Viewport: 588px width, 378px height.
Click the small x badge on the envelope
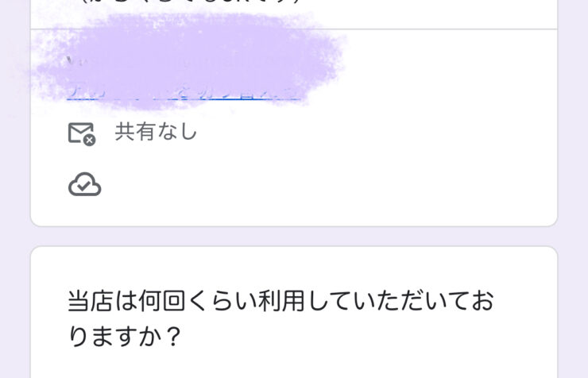pyautogui.click(x=90, y=141)
